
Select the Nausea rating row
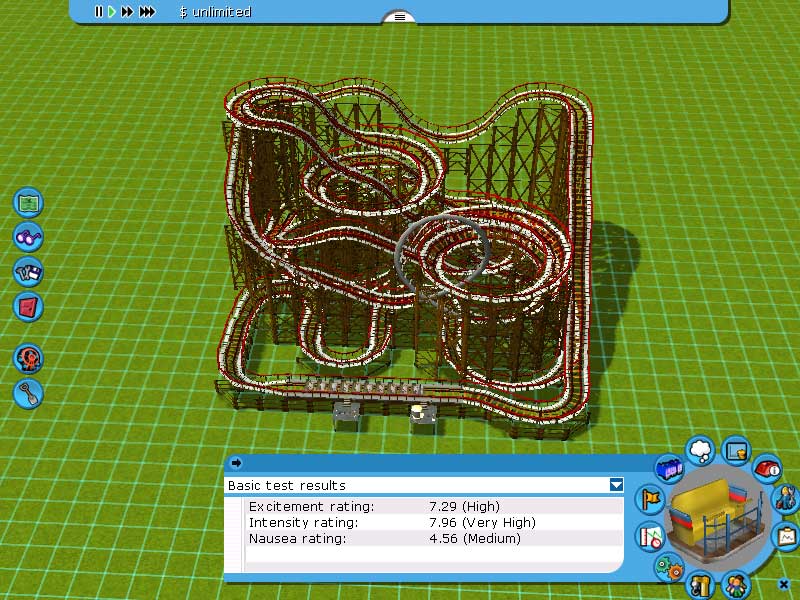434,538
